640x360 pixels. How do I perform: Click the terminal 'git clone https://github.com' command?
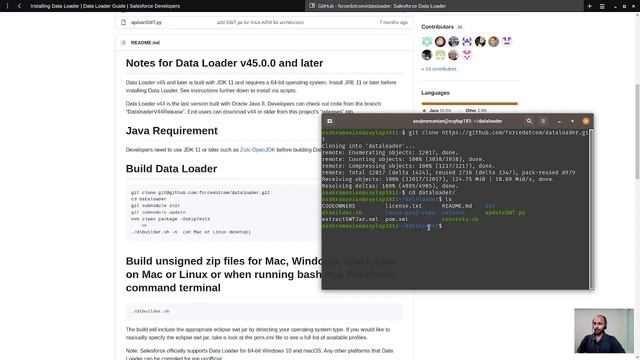(x=498, y=133)
